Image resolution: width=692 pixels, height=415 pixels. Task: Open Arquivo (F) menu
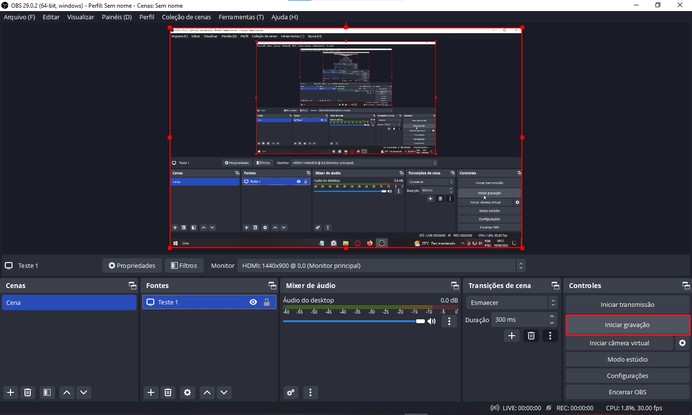tap(19, 17)
